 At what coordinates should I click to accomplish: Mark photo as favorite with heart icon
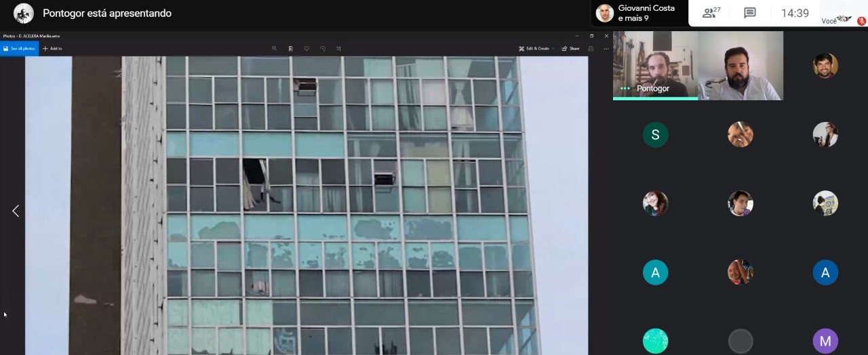tap(307, 49)
